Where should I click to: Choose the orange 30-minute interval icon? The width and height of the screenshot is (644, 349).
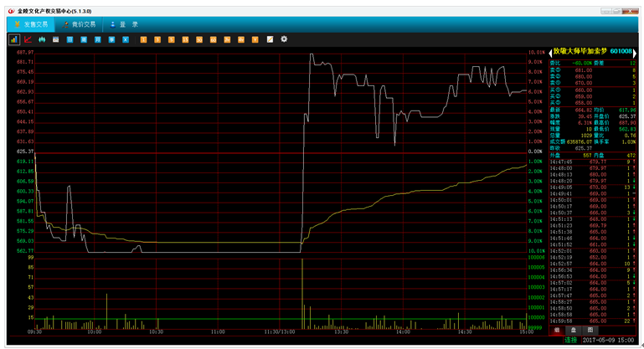click(199, 39)
